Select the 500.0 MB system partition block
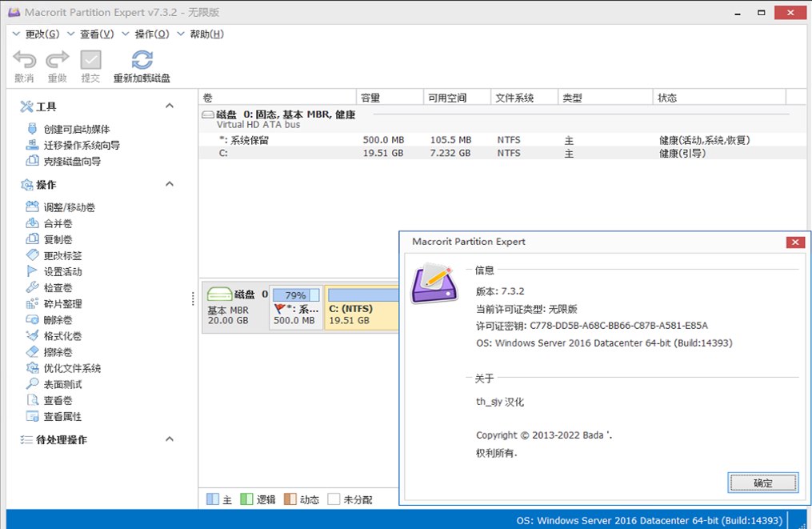The image size is (812, 529). click(296, 308)
